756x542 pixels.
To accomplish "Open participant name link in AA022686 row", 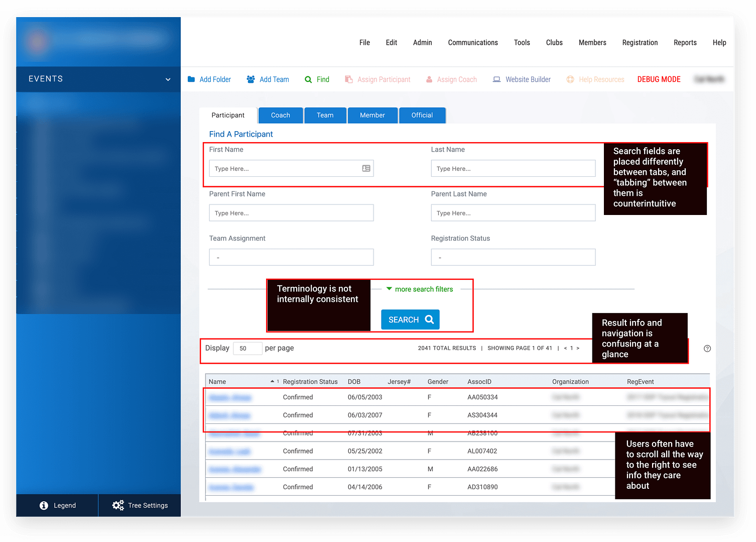I will coord(235,469).
